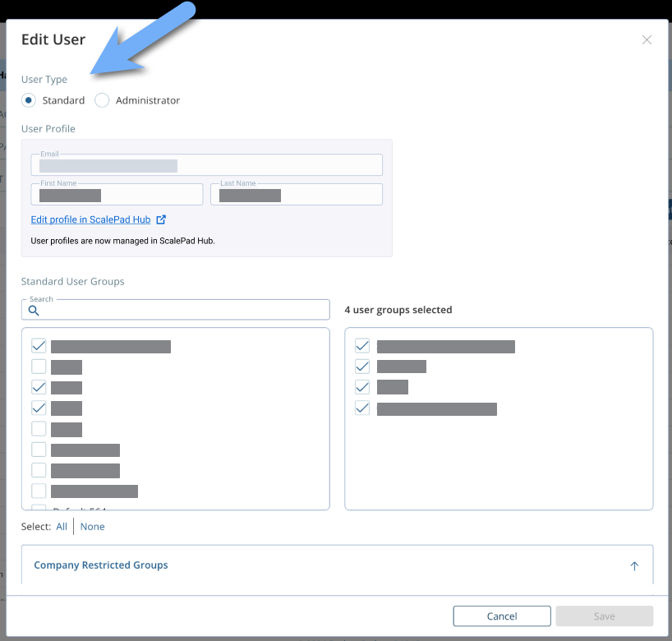Uncheck the first selected group in right list

(x=362, y=346)
